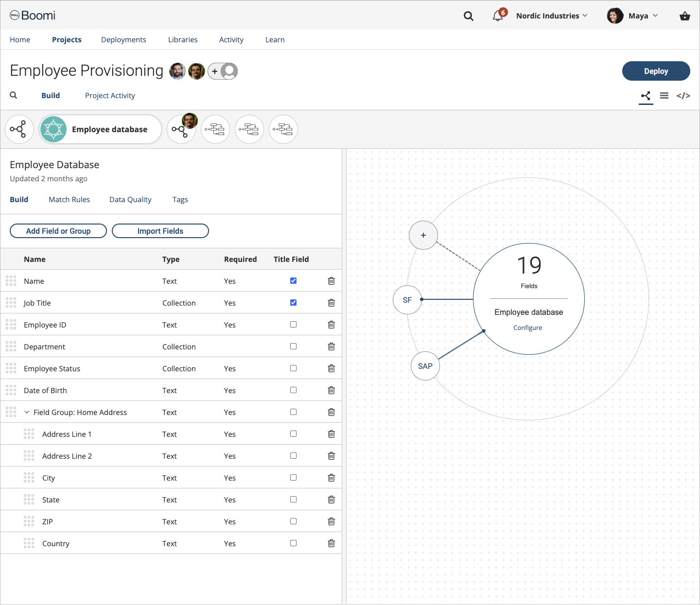Switch to Match Rules tab

tap(69, 200)
